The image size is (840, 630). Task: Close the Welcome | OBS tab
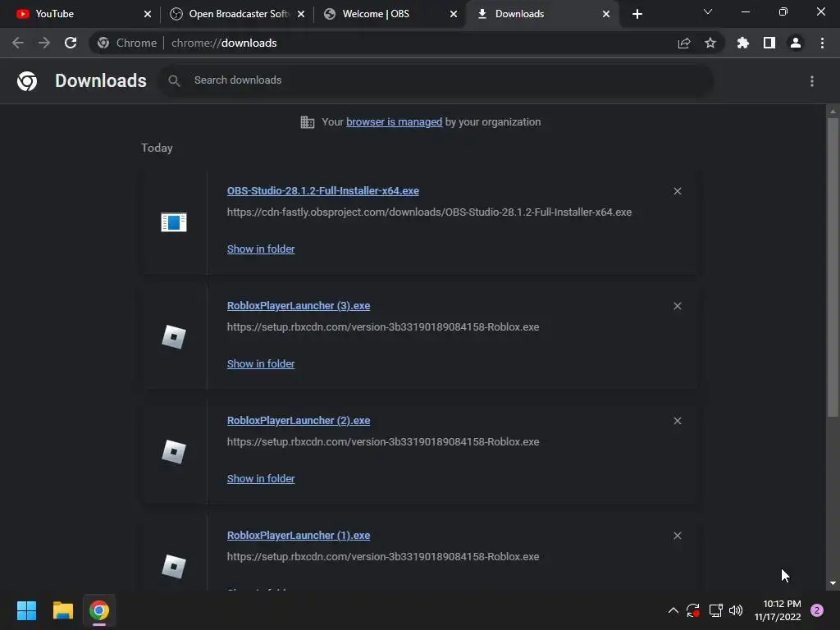(454, 14)
